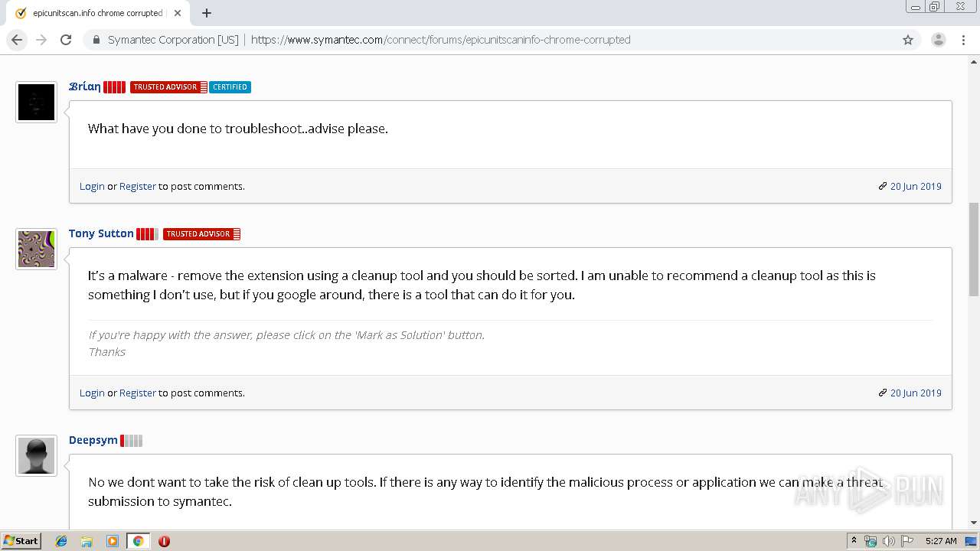The height and width of the screenshot is (551, 980).
Task: Open Brian's avatar thumbnail
Action: (36, 102)
